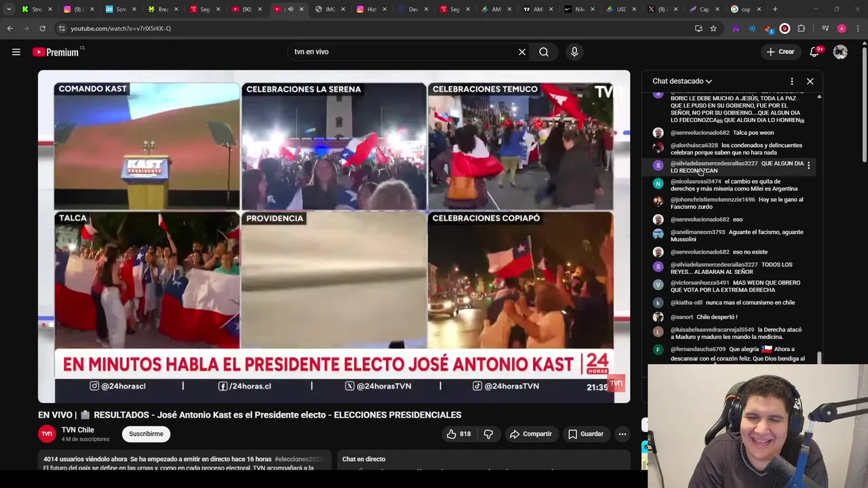Start voice search with microphone

point(574,52)
